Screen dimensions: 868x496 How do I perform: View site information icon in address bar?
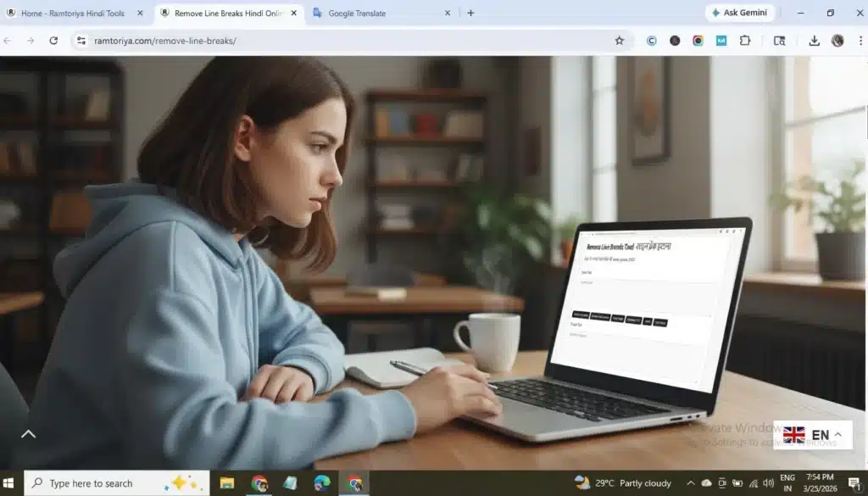[81, 41]
